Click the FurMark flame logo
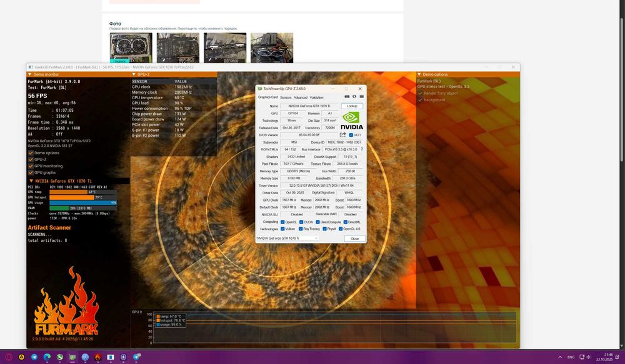625x364 pixels. (66, 302)
